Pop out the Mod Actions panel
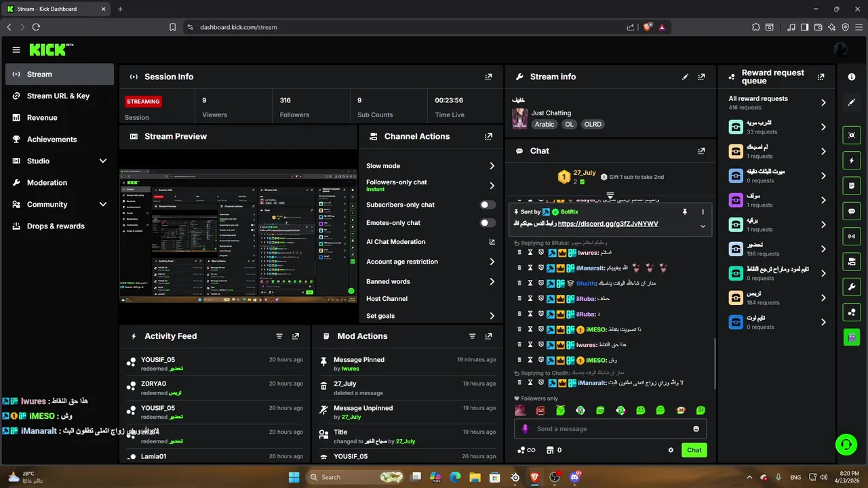This screenshot has height=488, width=868. [x=488, y=336]
